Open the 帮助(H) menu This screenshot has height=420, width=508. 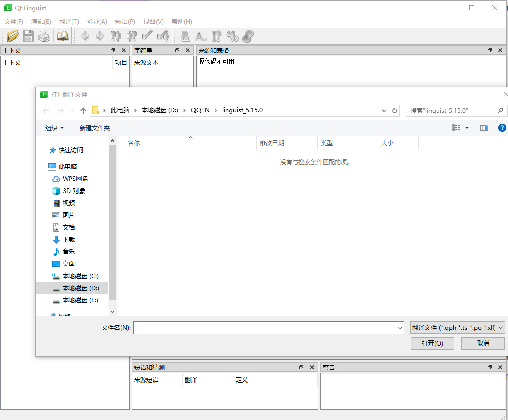coord(182,22)
